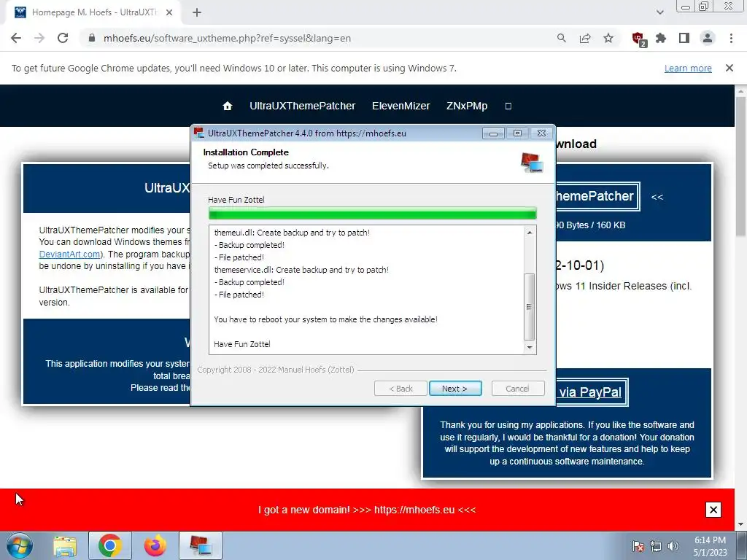Click the "themeui.dll: Create backup" log line

[x=292, y=233]
